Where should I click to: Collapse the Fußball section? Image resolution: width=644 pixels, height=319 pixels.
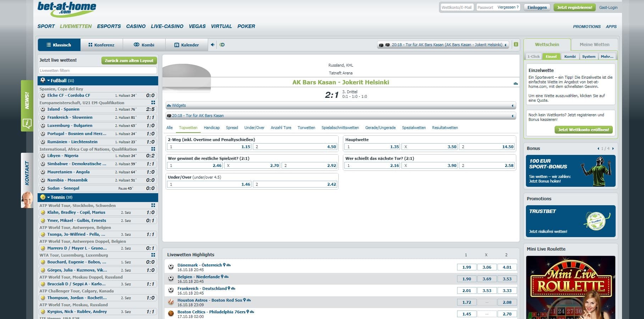click(x=49, y=81)
